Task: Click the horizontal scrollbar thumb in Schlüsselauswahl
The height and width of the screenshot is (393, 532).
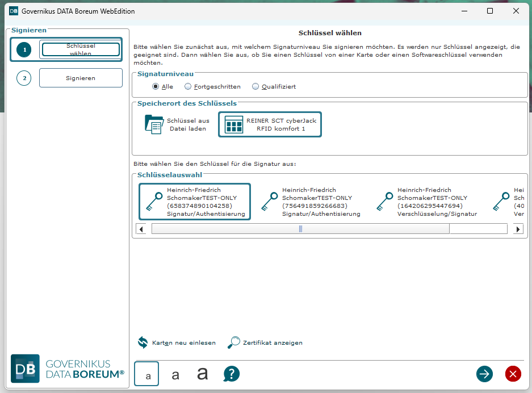Action: 300,229
